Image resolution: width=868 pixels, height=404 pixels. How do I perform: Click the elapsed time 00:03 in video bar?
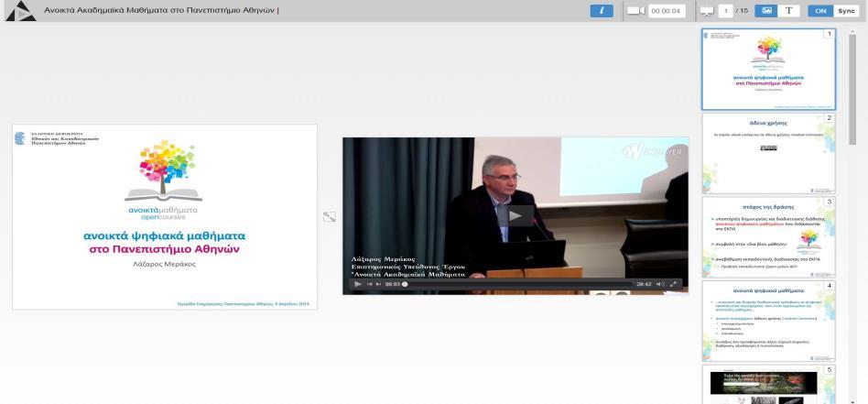[x=393, y=284]
